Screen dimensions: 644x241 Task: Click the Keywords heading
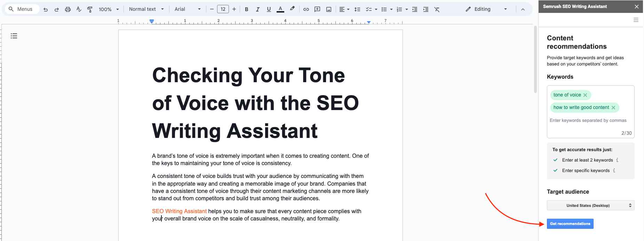point(560,77)
